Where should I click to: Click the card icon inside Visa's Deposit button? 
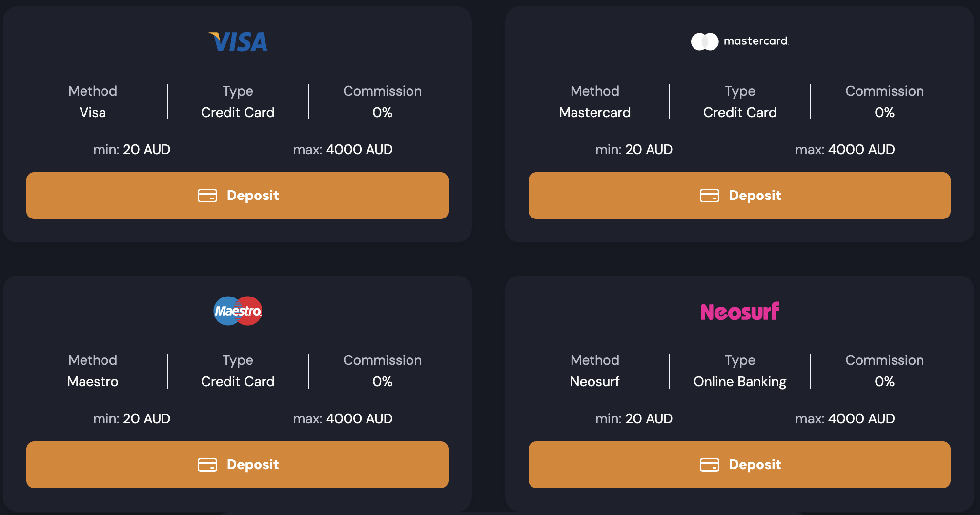coord(208,196)
